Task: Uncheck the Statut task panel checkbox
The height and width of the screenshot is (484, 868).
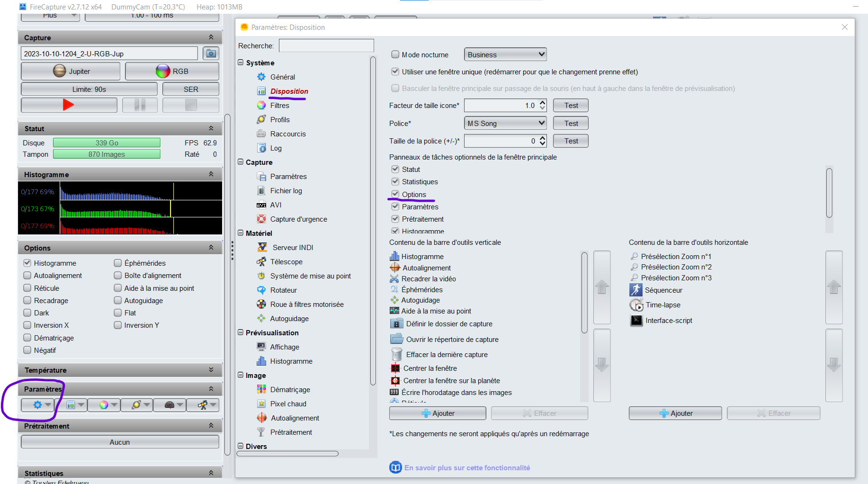Action: [x=395, y=169]
